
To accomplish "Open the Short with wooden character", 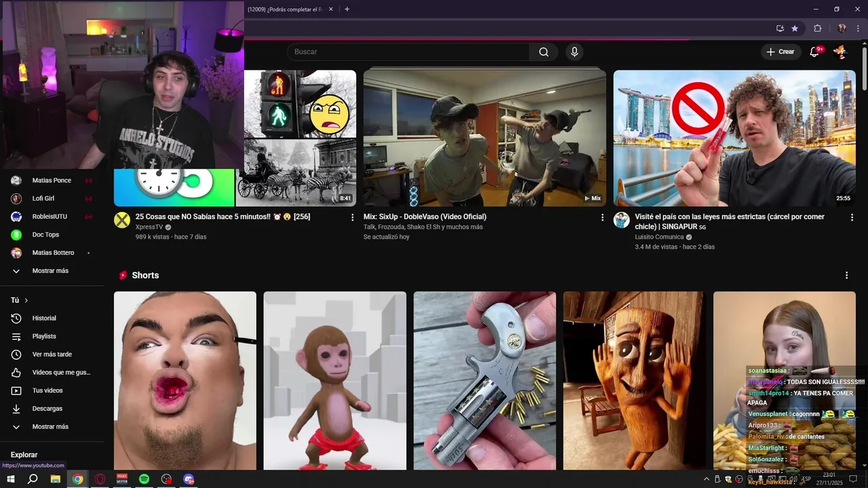I will click(x=635, y=381).
